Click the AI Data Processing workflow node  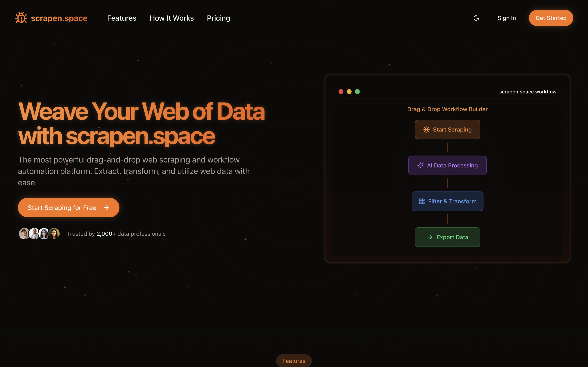tap(447, 166)
